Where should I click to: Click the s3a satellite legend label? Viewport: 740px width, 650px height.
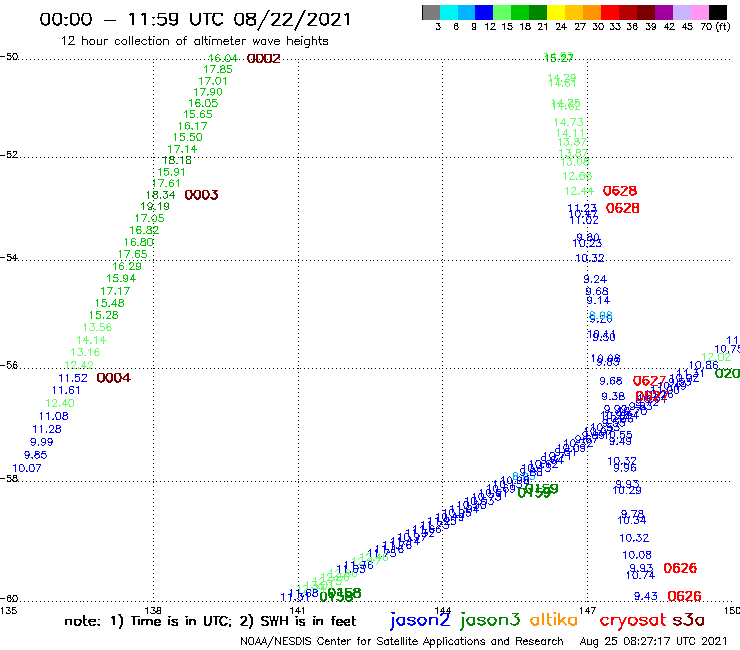[x=689, y=621]
